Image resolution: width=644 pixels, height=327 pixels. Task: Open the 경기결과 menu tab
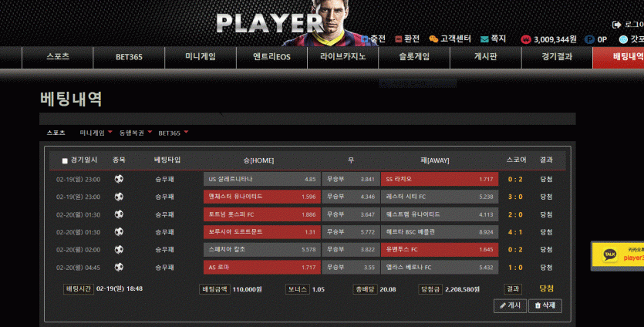click(557, 57)
